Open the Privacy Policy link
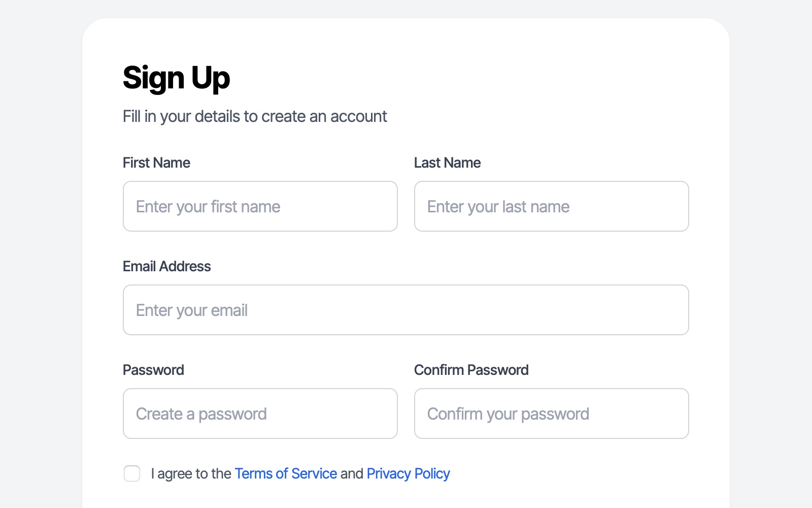This screenshot has width=812, height=508. (408, 473)
